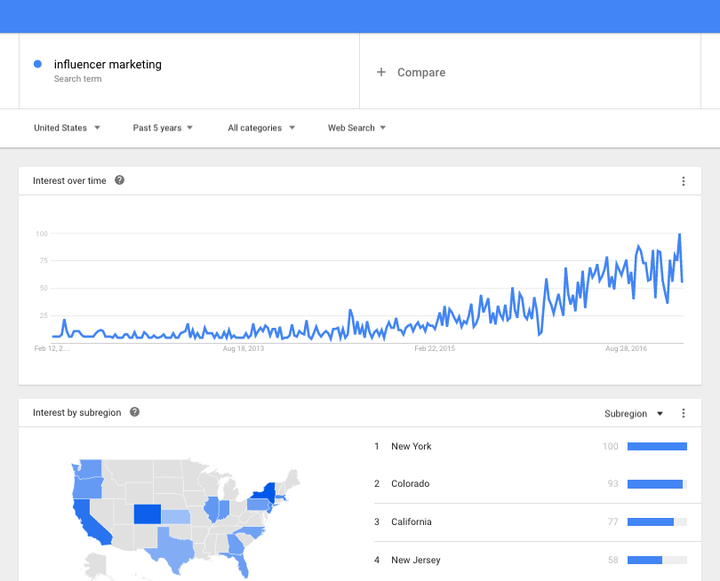This screenshot has height=581, width=720.
Task: Click the blue dot beside influencer marketing
Action: point(38,64)
